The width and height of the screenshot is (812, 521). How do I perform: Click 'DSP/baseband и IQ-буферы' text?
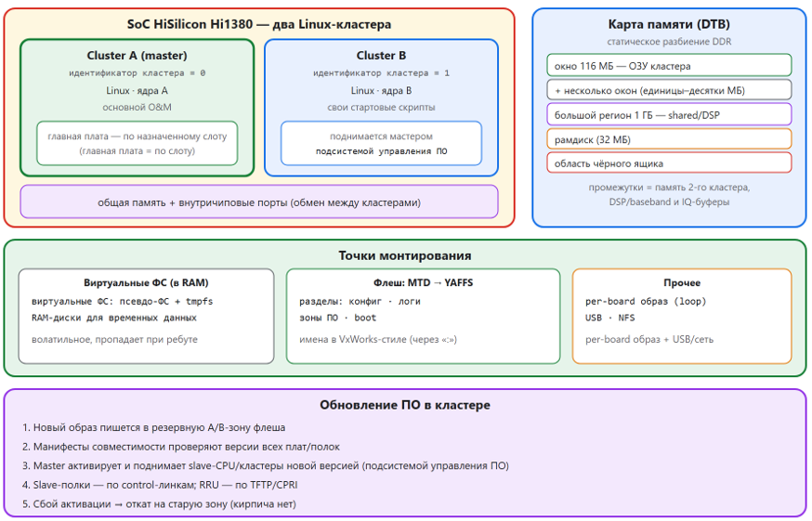click(669, 202)
